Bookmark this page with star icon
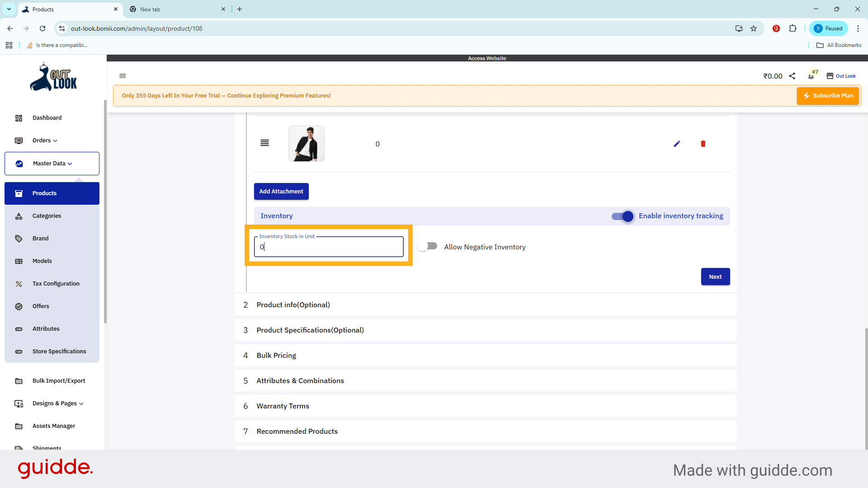This screenshot has width=868, height=488. [x=754, y=28]
